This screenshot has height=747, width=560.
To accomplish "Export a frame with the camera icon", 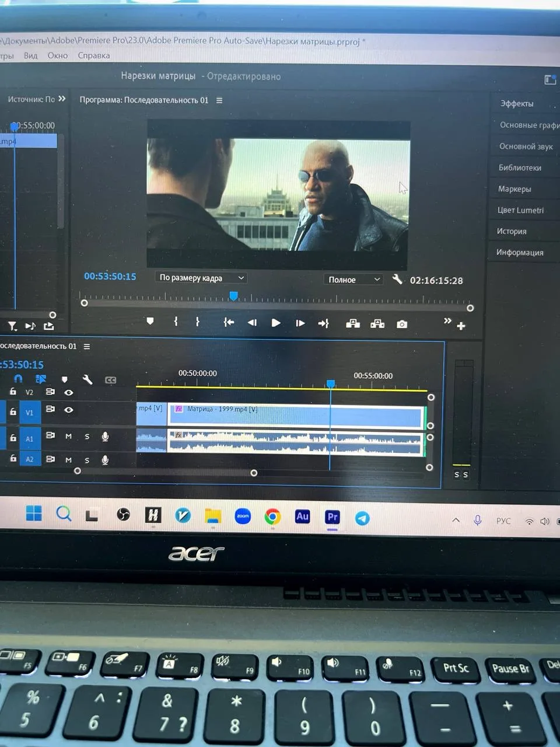I will [x=402, y=324].
